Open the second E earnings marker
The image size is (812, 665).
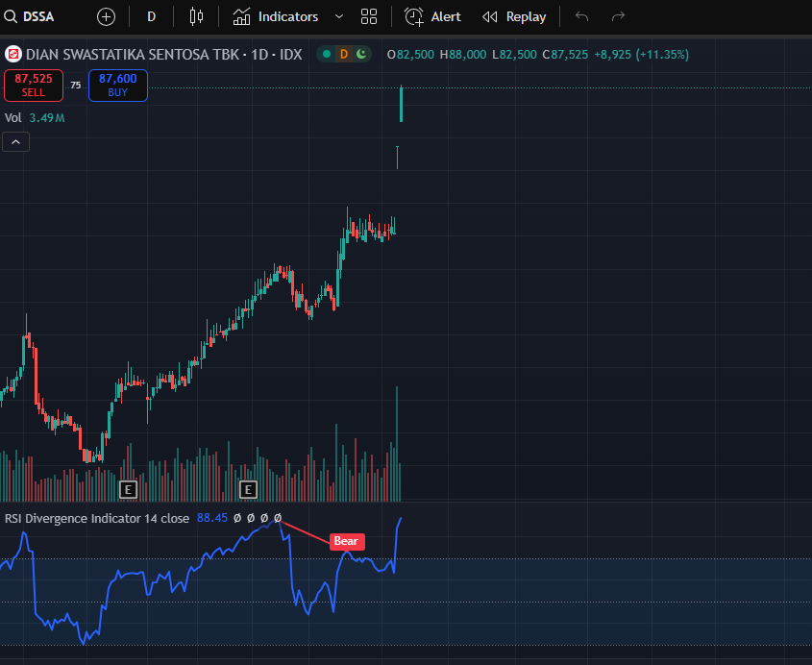click(x=248, y=489)
